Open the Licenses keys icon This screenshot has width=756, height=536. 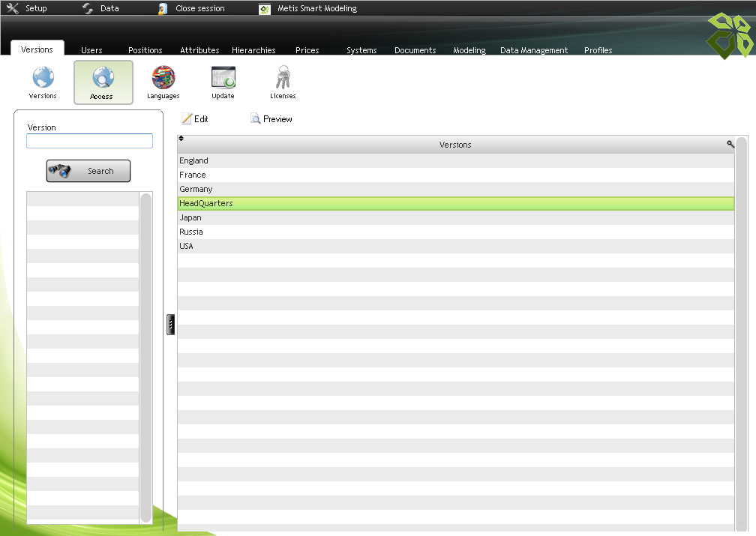click(x=283, y=78)
